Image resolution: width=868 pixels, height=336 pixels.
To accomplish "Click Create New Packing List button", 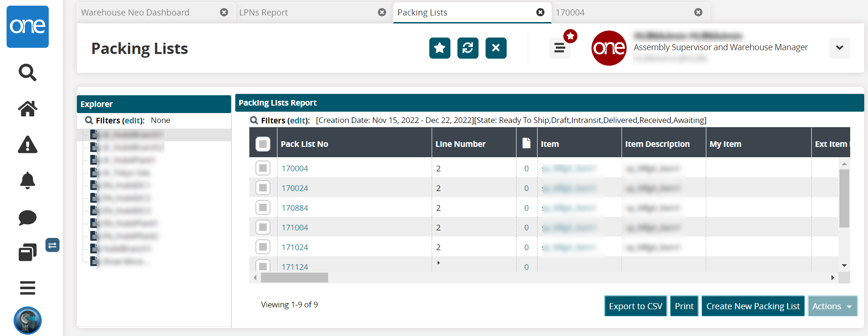I will [x=753, y=306].
